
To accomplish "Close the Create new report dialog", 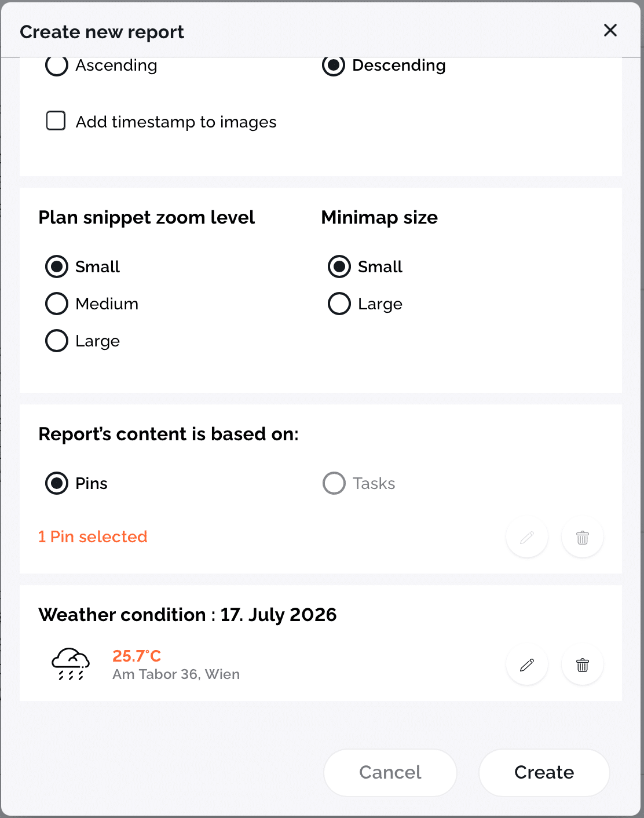I will (610, 30).
